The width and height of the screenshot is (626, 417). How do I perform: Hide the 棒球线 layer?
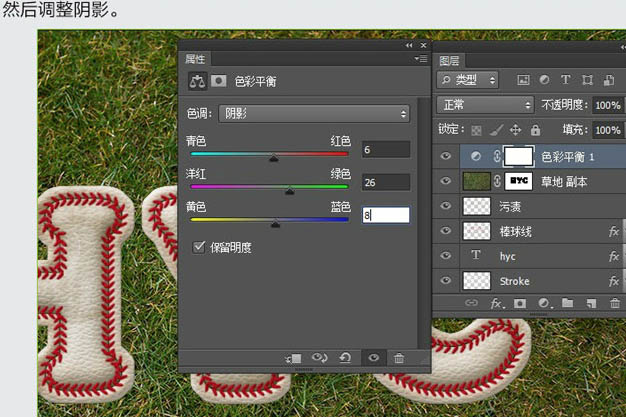(446, 231)
